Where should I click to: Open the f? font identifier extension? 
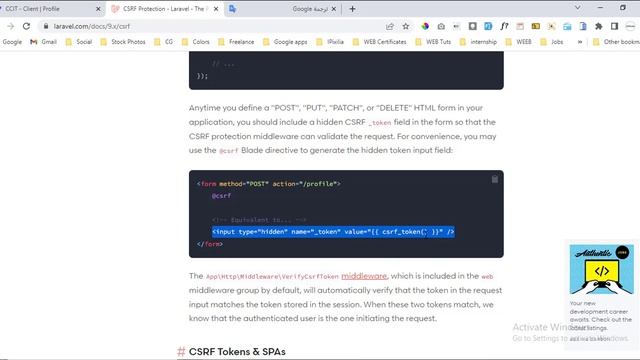pyautogui.click(x=504, y=26)
